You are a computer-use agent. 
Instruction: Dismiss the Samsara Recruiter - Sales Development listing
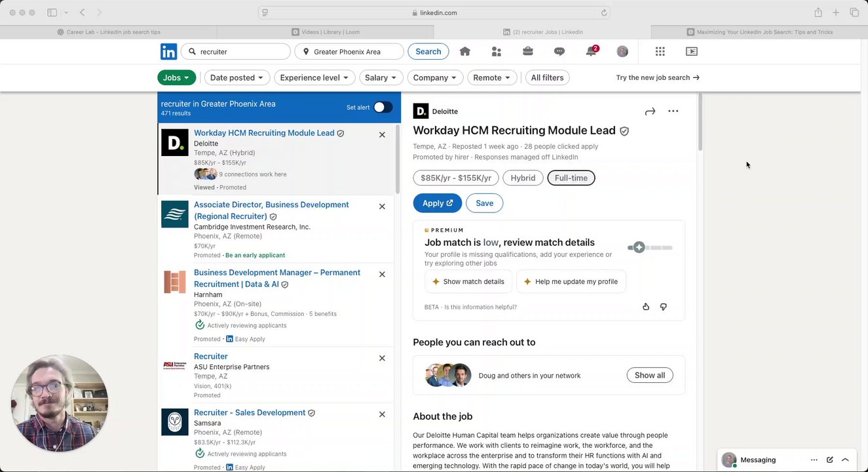(x=382, y=414)
